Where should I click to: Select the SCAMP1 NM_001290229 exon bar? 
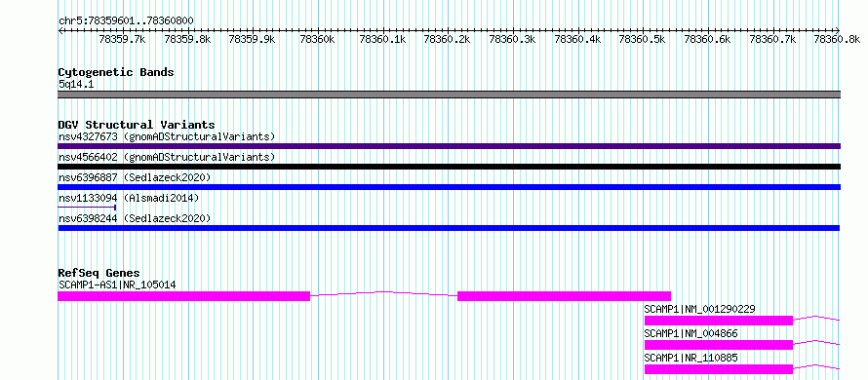tap(719, 321)
